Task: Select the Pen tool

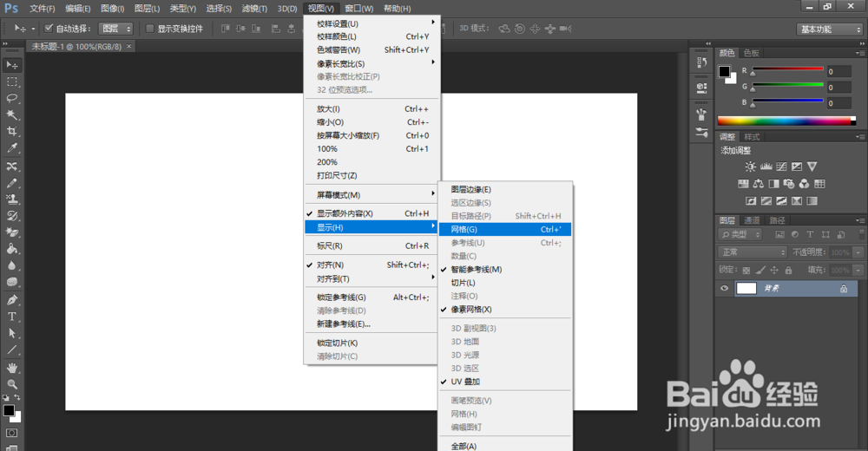Action: [x=11, y=300]
